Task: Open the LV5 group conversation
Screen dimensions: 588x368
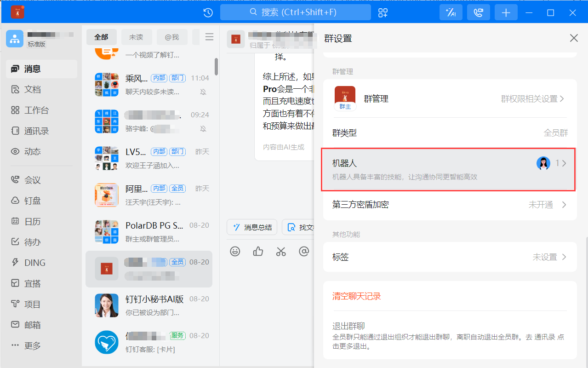Action: pyautogui.click(x=149, y=158)
